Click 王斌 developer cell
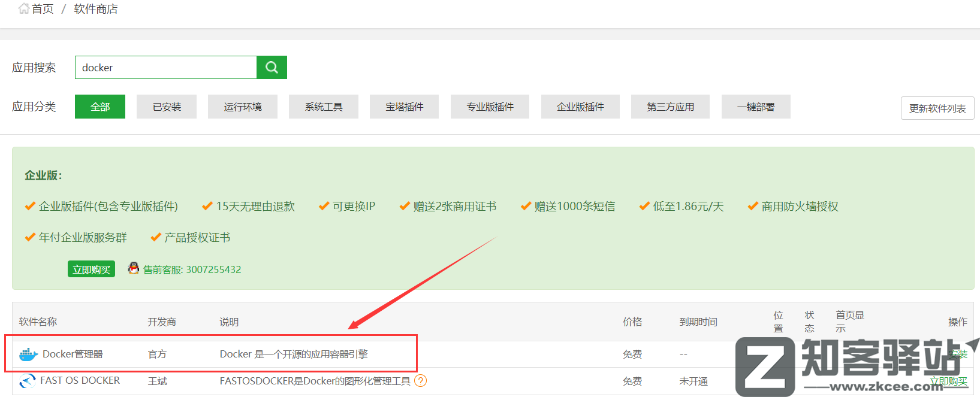Screen dimensions: 980x397 [157, 381]
